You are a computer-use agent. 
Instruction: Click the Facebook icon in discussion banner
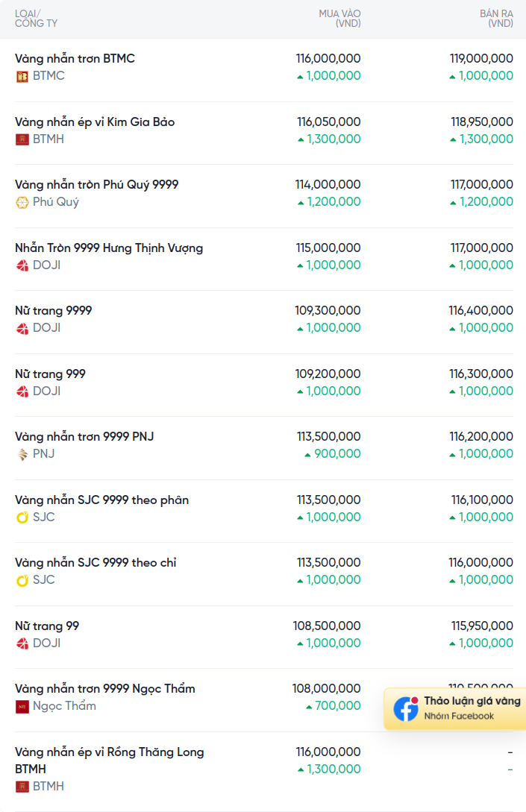406,708
